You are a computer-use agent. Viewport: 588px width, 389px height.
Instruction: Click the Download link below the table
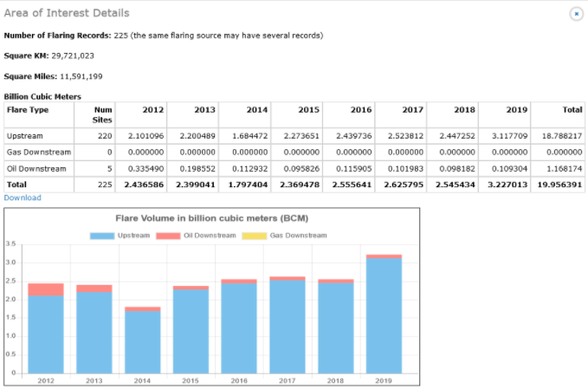pos(22,198)
